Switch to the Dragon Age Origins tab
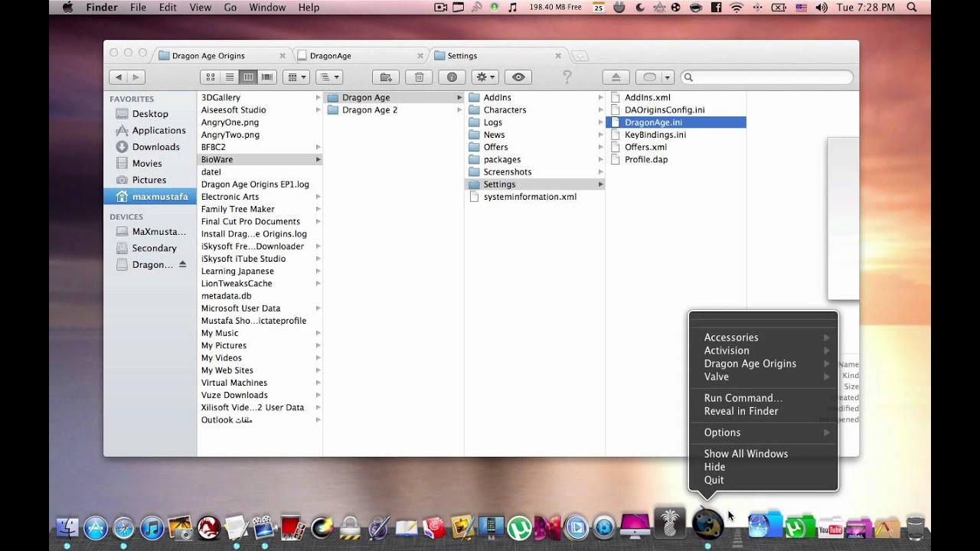The width and height of the screenshot is (980, 551). tap(222, 56)
